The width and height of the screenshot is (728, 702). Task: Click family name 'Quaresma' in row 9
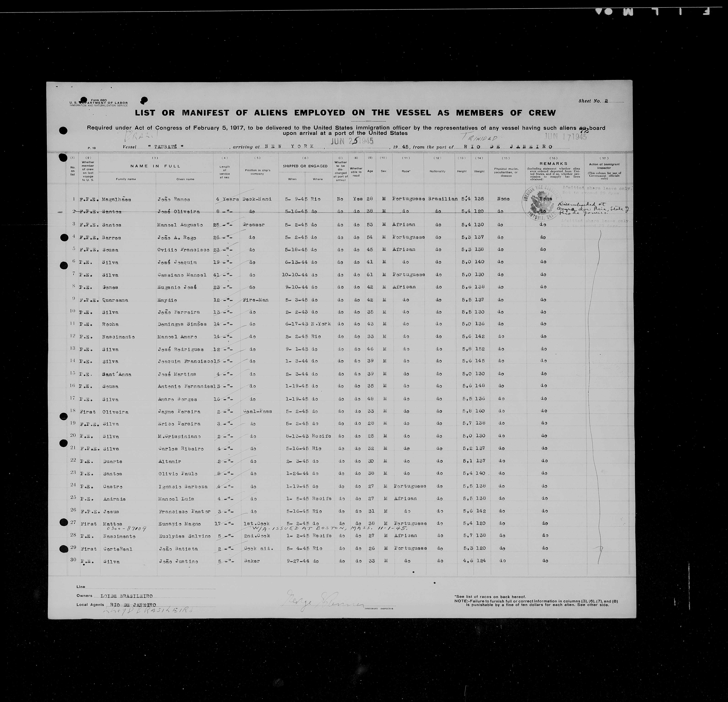(x=115, y=300)
